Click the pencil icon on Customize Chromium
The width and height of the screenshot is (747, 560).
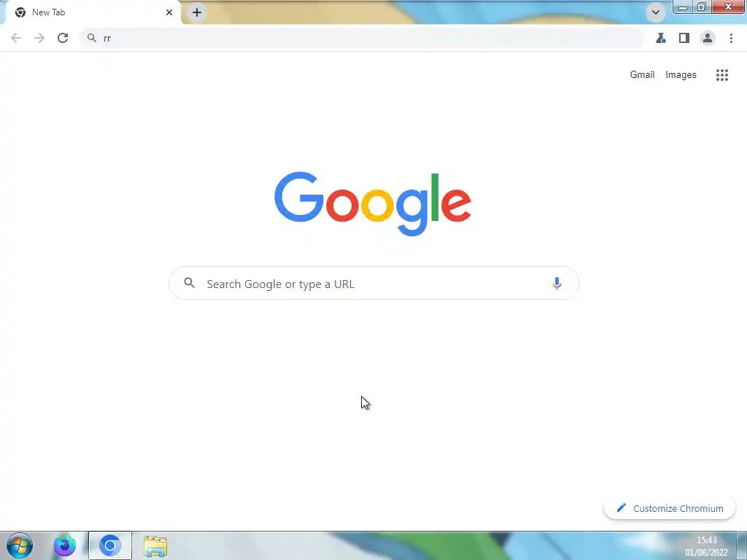pyautogui.click(x=622, y=507)
